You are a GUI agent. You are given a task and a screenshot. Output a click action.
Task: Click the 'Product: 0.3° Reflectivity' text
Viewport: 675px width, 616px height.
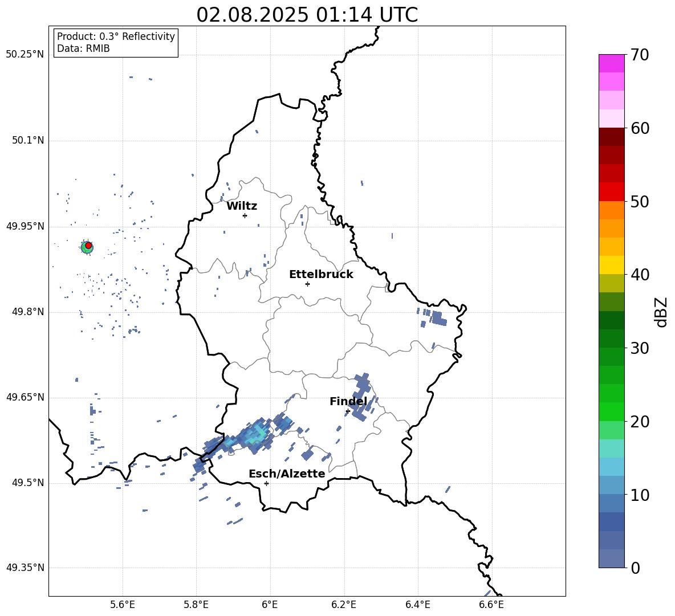point(116,36)
